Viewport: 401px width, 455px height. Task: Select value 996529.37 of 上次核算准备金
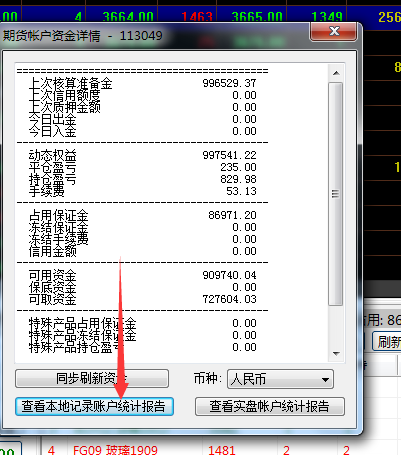pyautogui.click(x=229, y=83)
